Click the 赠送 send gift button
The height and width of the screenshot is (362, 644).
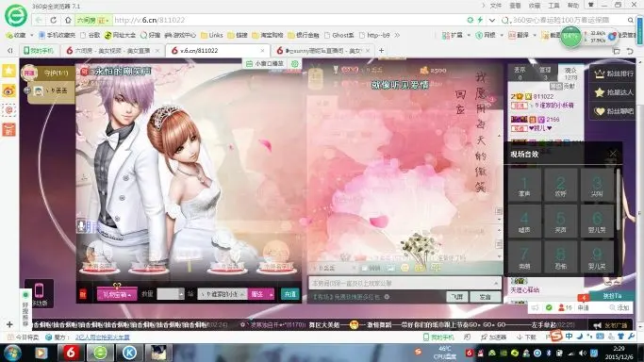(x=257, y=294)
